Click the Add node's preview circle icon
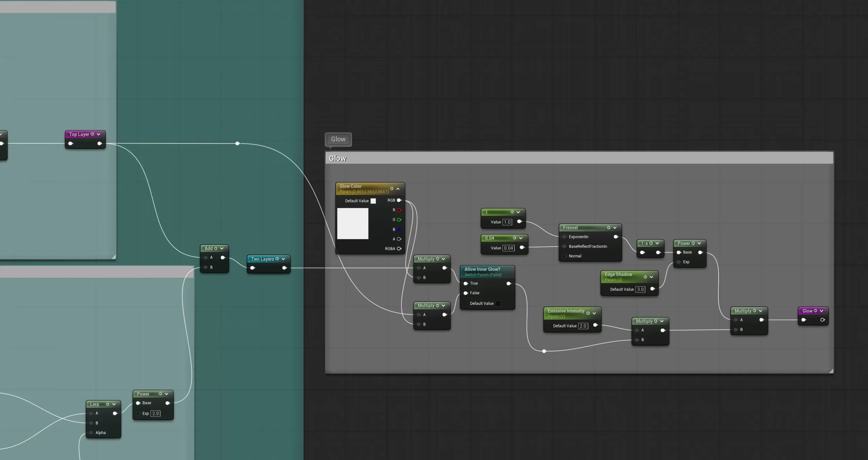This screenshot has width=868, height=460. point(216,248)
